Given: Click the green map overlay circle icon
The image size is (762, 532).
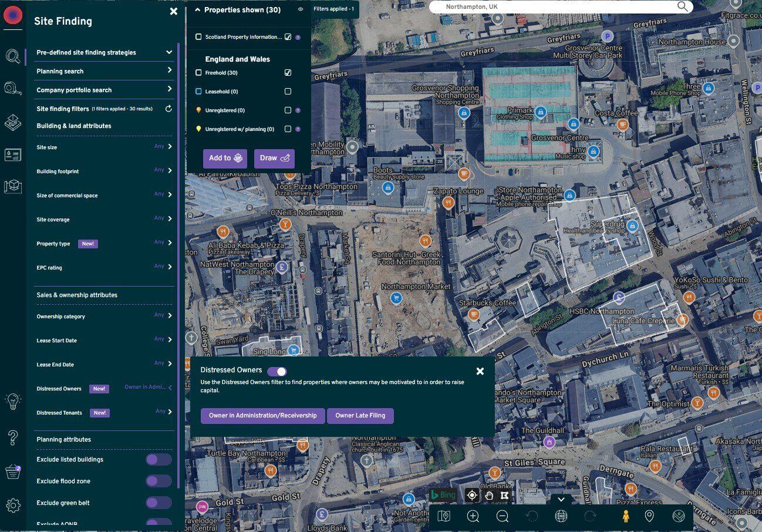Looking at the screenshot, I should tap(679, 516).
